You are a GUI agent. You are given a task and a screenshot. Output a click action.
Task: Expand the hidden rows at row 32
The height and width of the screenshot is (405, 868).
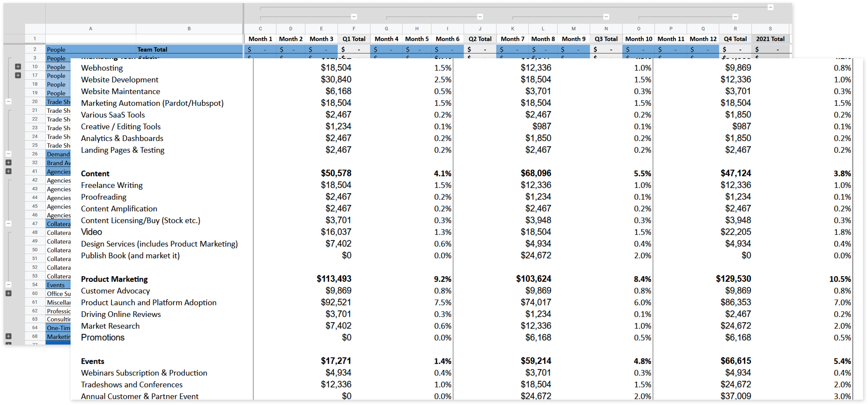pyautogui.click(x=9, y=163)
